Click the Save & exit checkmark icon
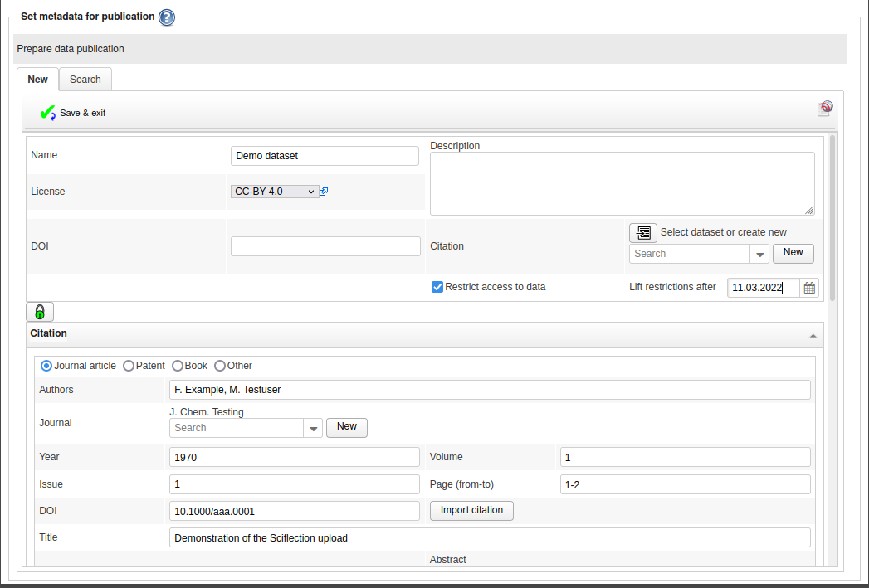The width and height of the screenshot is (869, 588). 47,113
